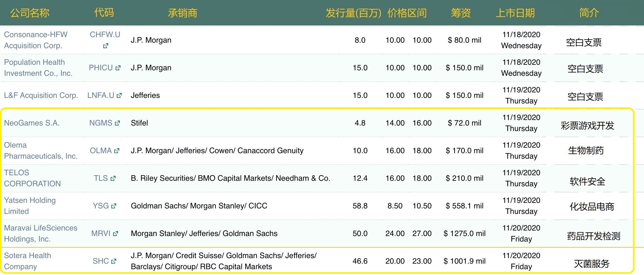This screenshot has width=644, height=275.
Task: Open Population Health Investment Co. link
Action: click(x=38, y=68)
